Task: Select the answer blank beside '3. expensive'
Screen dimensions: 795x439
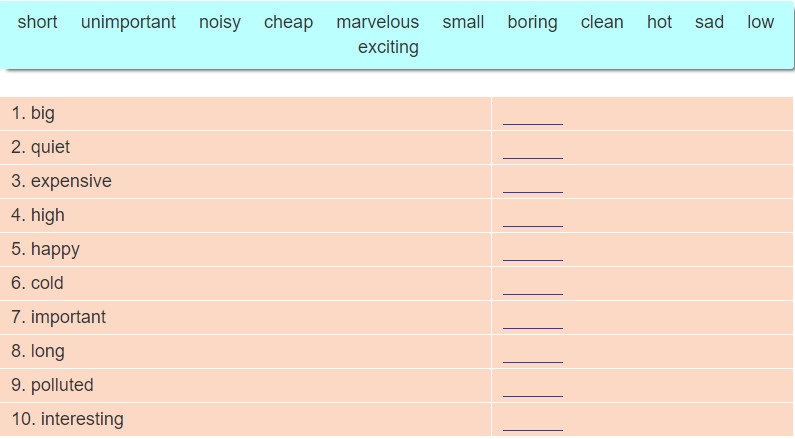Action: (x=533, y=186)
